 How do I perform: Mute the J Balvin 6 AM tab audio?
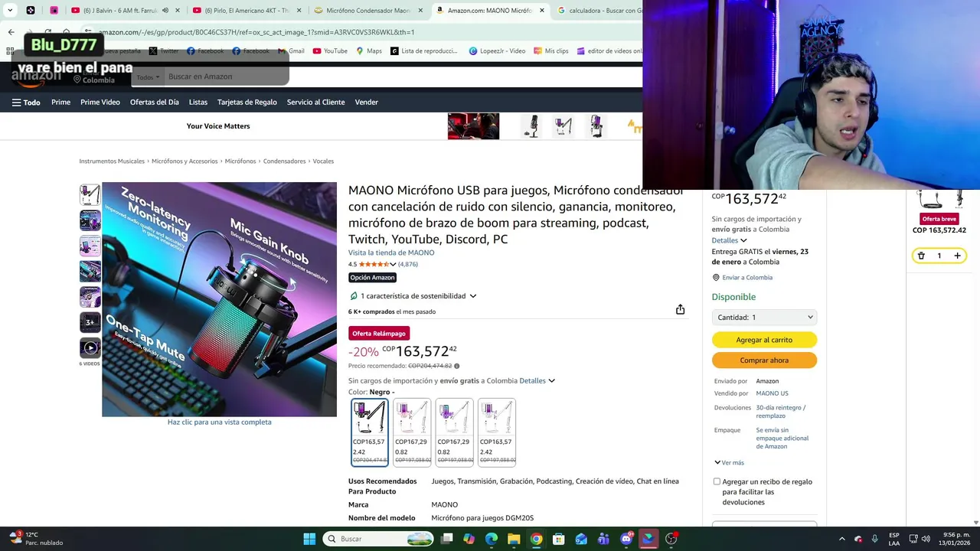click(165, 11)
